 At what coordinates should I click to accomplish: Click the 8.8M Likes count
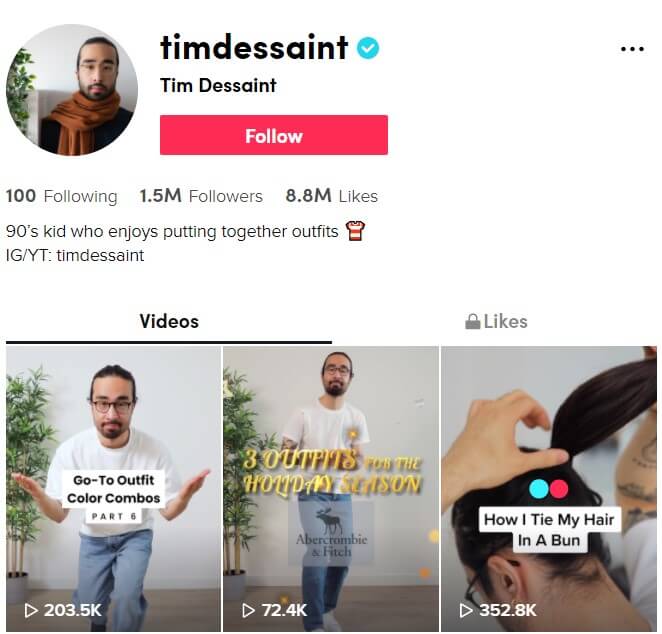331,196
